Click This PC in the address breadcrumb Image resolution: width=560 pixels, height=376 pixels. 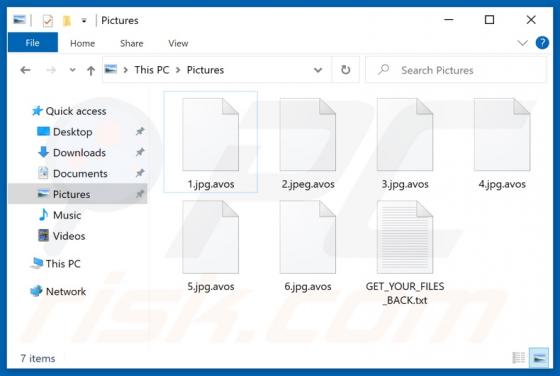(152, 70)
